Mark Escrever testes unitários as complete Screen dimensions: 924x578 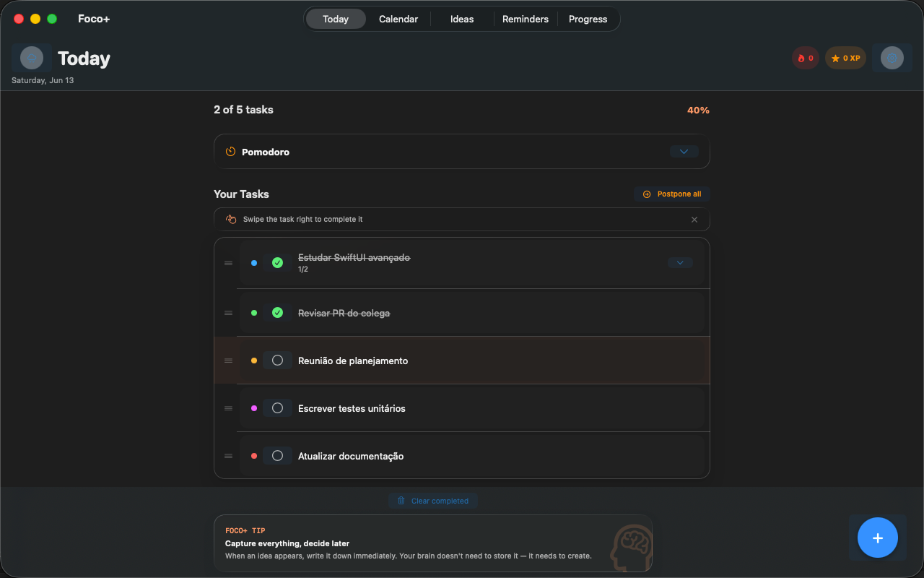point(277,408)
